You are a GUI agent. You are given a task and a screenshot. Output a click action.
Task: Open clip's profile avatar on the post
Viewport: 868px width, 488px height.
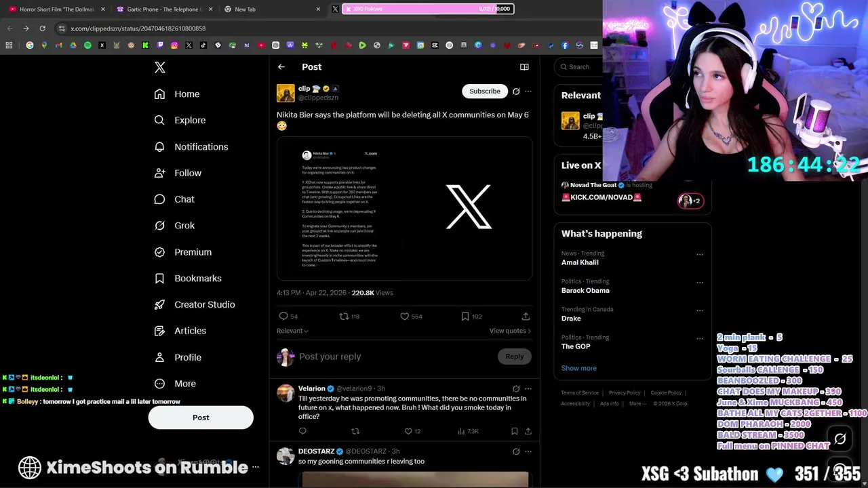click(285, 93)
